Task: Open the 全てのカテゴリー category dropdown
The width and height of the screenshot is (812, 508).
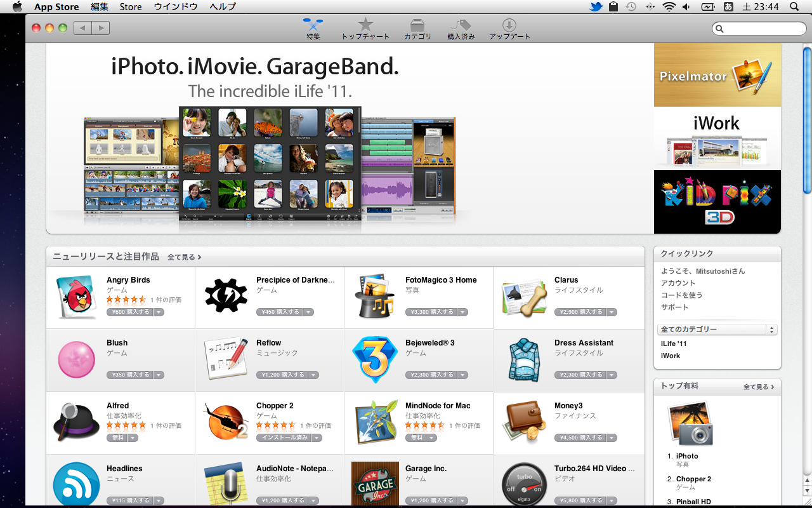Action: click(x=717, y=330)
